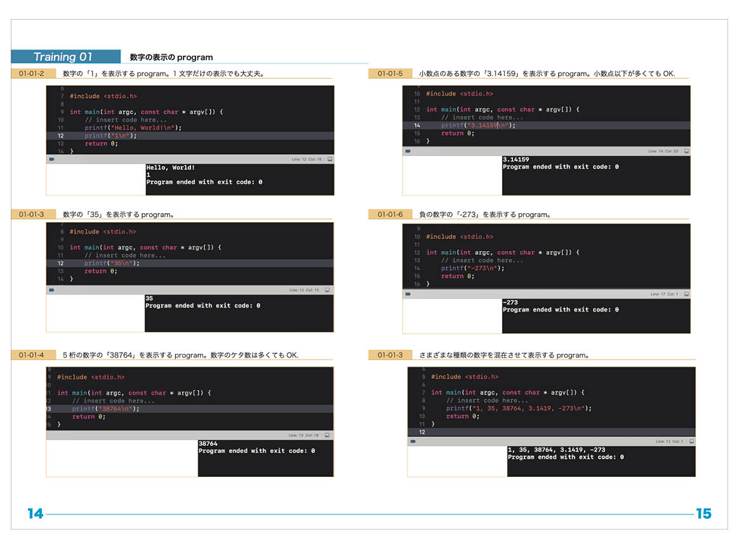Click the Line: 12 Col: 15 position indicator
The height and width of the screenshot is (534, 756).
coord(304,290)
